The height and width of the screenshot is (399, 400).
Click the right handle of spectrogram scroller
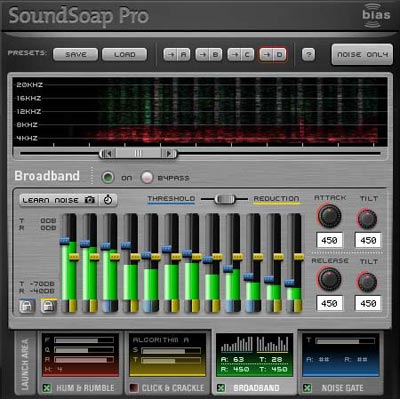(x=169, y=154)
